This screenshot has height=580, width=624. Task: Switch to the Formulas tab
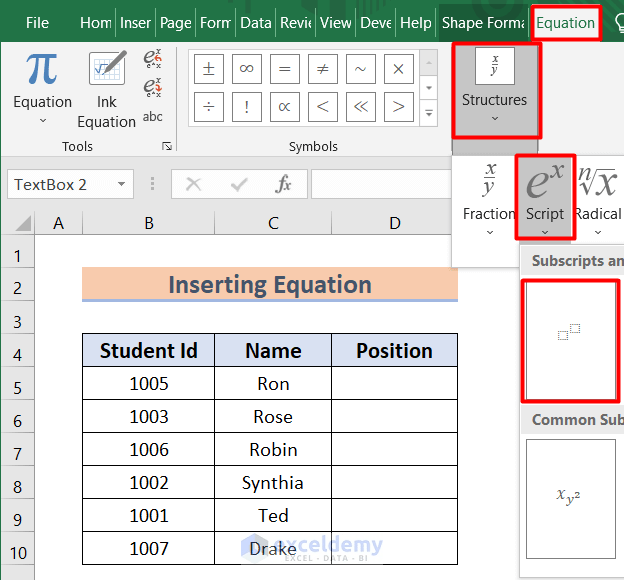point(215,23)
